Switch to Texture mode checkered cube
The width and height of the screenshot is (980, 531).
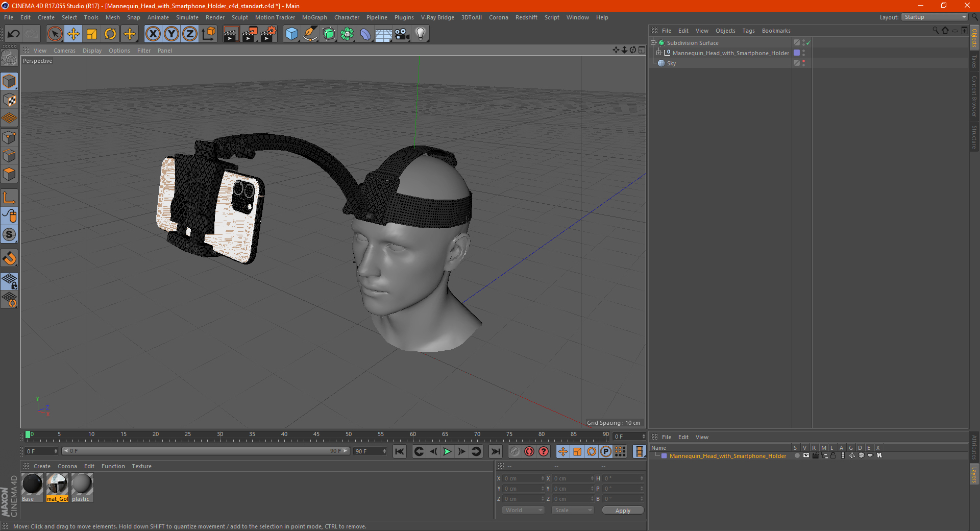click(x=9, y=100)
